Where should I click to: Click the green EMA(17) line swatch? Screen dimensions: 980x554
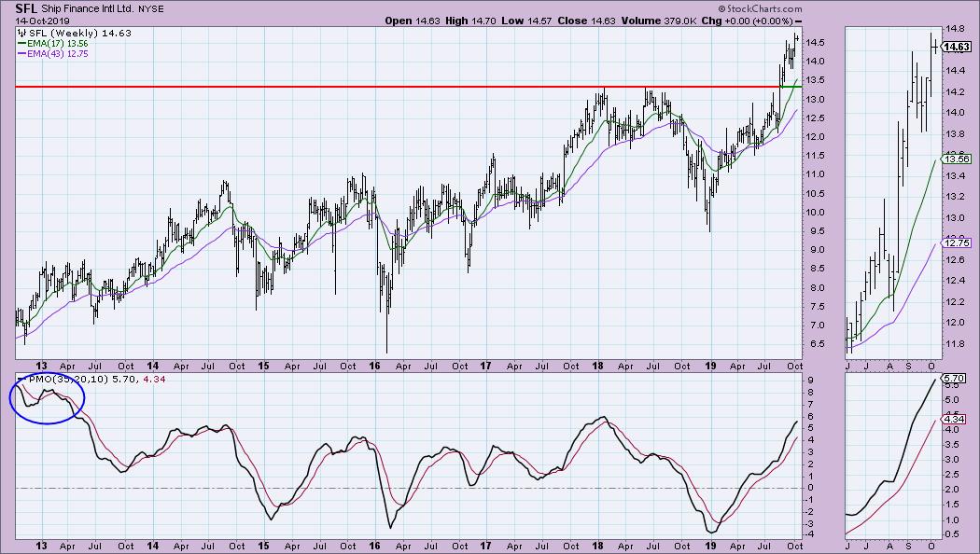(21, 44)
